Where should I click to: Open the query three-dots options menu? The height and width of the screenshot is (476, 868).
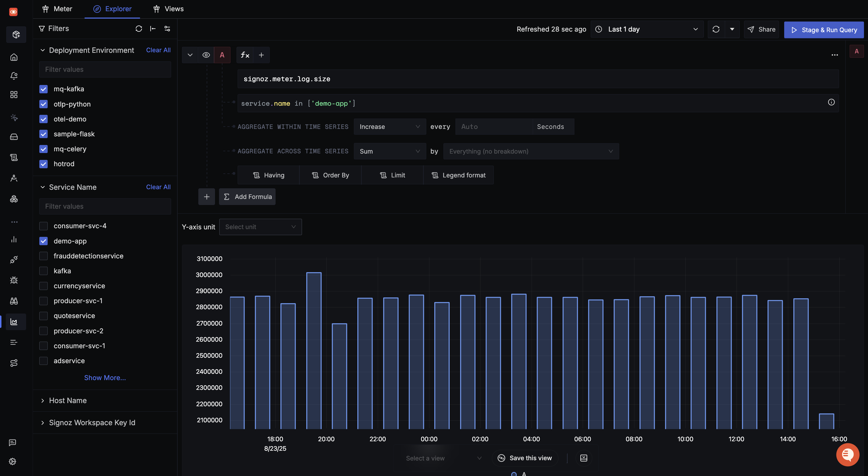pyautogui.click(x=835, y=55)
